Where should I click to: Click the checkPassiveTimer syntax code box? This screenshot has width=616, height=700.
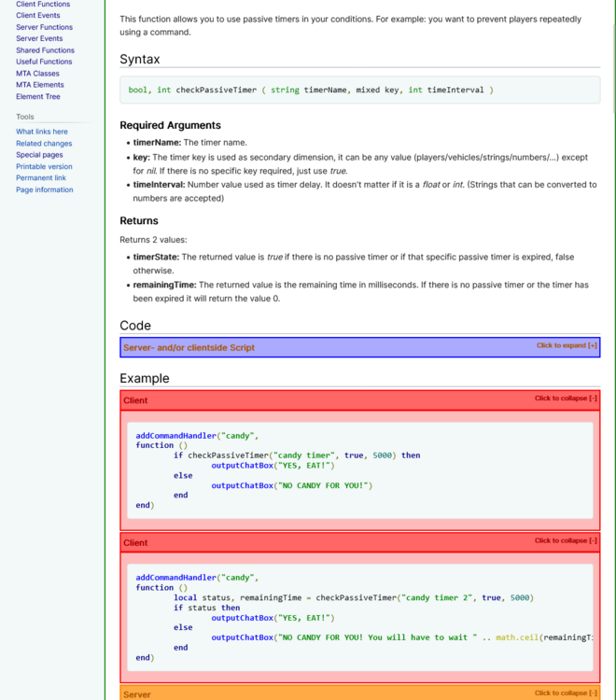(359, 90)
